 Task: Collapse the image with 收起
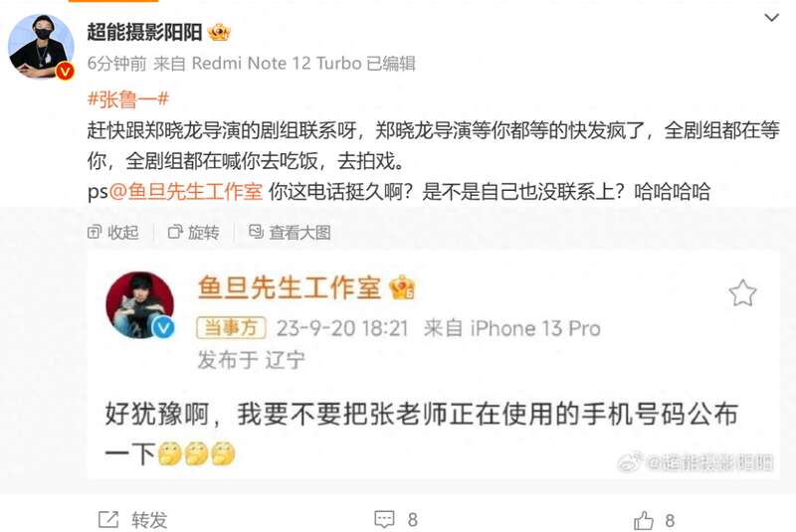tap(113, 233)
